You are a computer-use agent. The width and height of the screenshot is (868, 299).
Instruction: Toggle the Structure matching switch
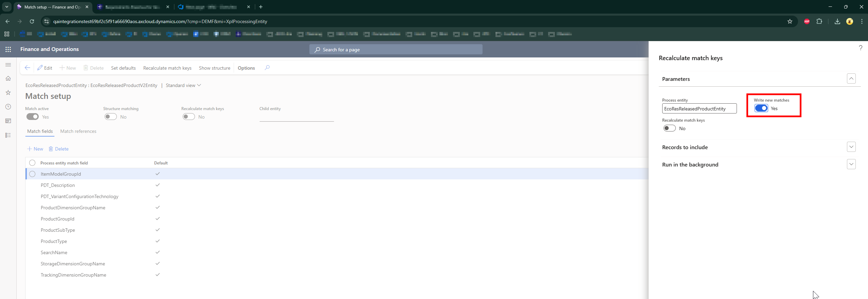(x=111, y=117)
